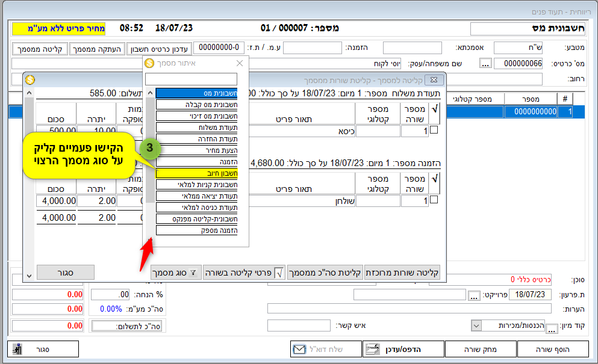Click the '0000000000' cell in the main table

(x=531, y=112)
